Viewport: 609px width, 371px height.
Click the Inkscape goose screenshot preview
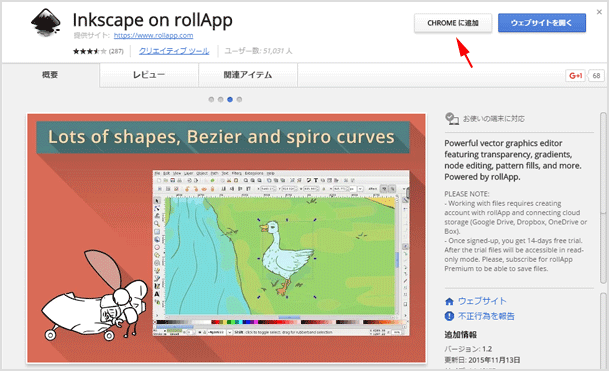click(x=280, y=253)
